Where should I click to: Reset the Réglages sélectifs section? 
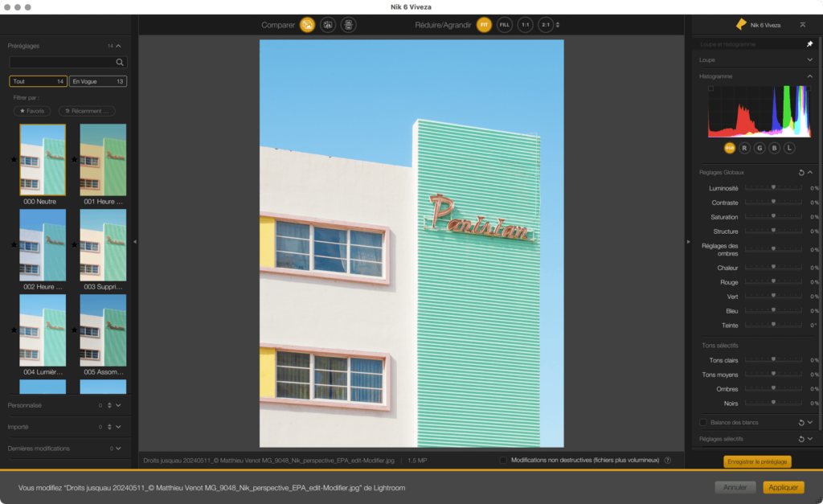[801, 439]
